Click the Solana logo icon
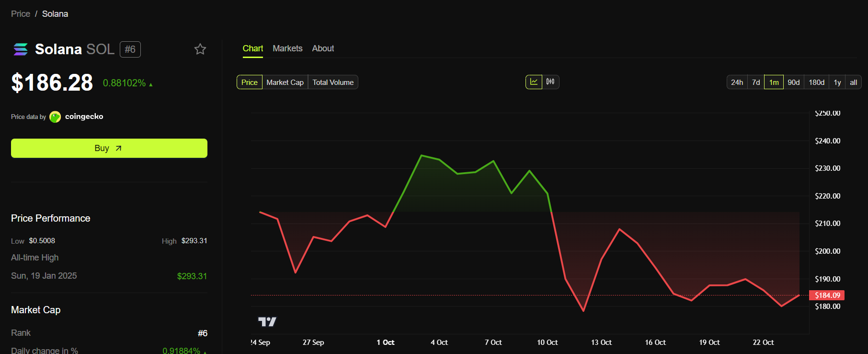The width and height of the screenshot is (868, 354). click(x=21, y=49)
